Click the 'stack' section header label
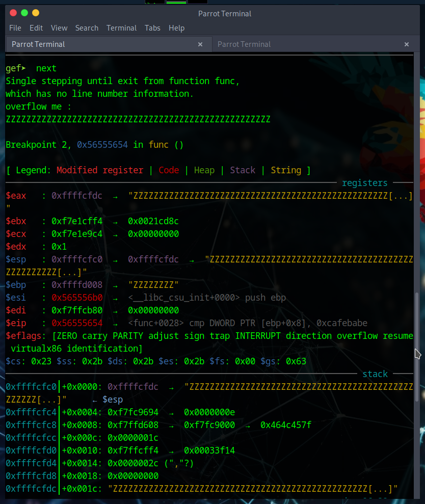425x504 pixels. (x=375, y=374)
